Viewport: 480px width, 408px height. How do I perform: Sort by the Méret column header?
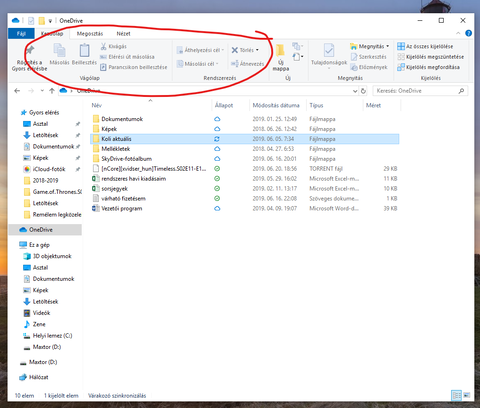coord(373,105)
